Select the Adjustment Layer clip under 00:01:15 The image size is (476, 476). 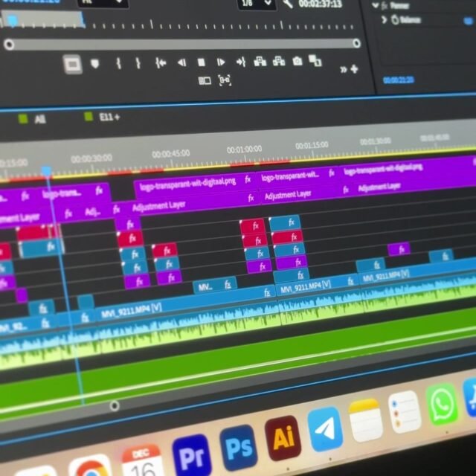(303, 193)
